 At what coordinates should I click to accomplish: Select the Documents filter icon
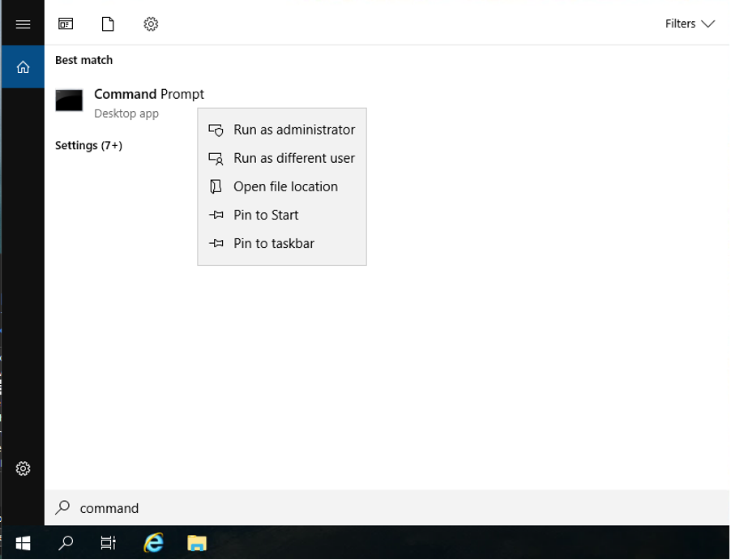[108, 24]
